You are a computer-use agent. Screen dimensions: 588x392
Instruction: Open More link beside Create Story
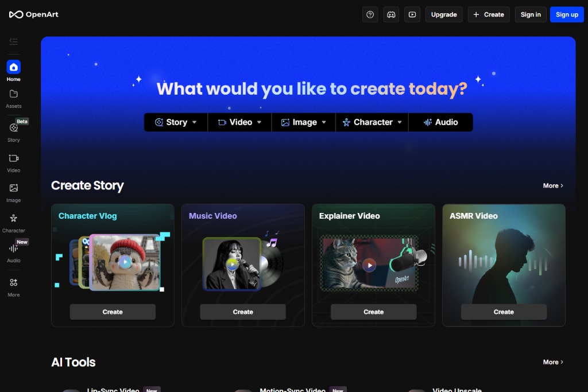click(x=553, y=185)
